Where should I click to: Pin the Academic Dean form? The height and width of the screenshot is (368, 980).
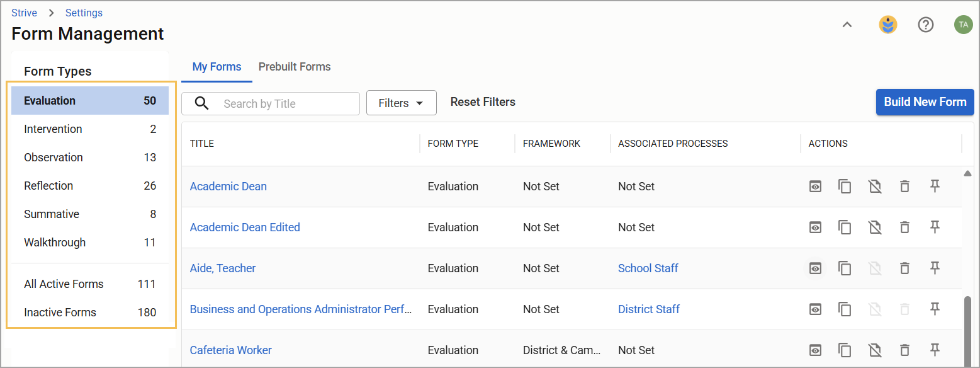point(935,186)
